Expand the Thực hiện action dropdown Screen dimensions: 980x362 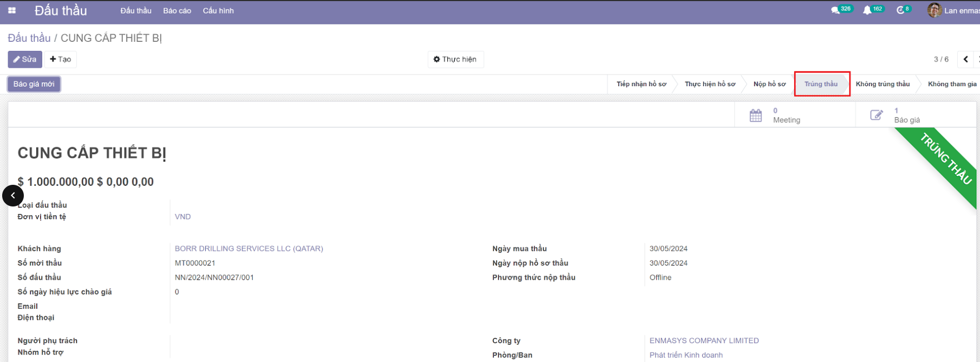[455, 59]
